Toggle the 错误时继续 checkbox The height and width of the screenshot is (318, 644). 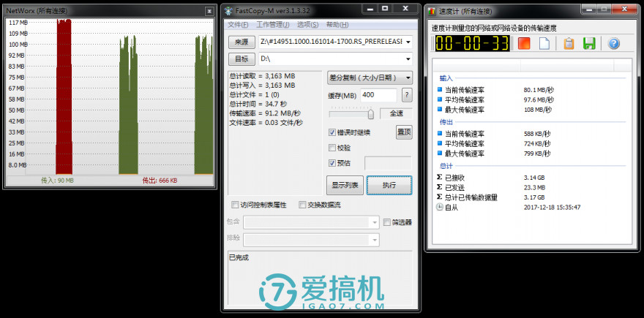click(332, 132)
